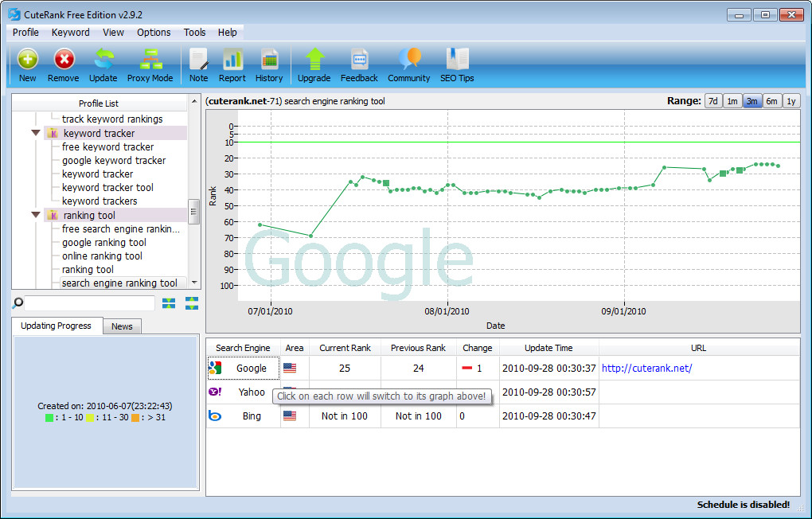Click the Area column header
812x519 pixels.
[x=295, y=348]
